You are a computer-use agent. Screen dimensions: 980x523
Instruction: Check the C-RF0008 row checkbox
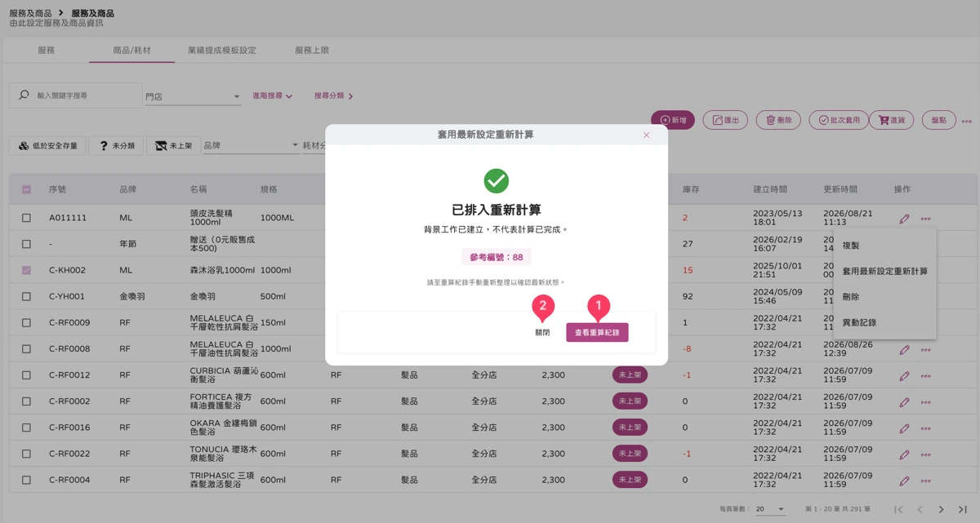click(x=26, y=348)
